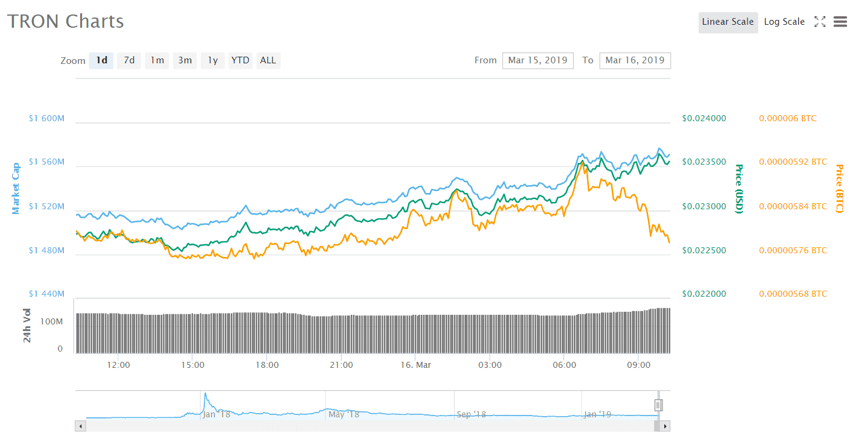Click the Market Cap axis title
This screenshot has width=868, height=436.
(x=16, y=188)
